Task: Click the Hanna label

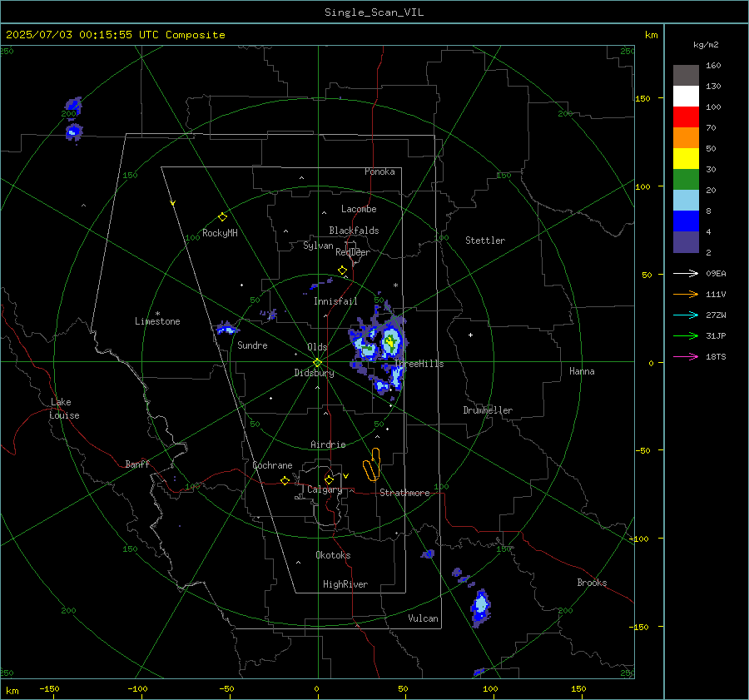Action: 582,371
